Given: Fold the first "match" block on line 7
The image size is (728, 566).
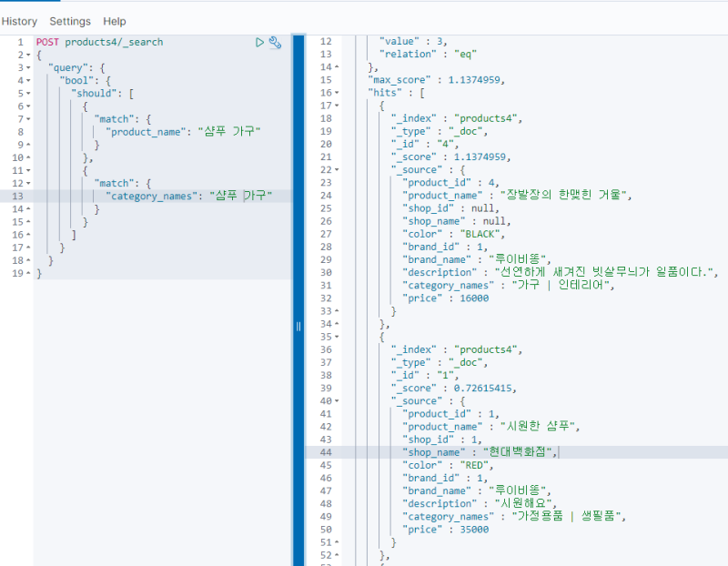Looking at the screenshot, I should (28, 119).
